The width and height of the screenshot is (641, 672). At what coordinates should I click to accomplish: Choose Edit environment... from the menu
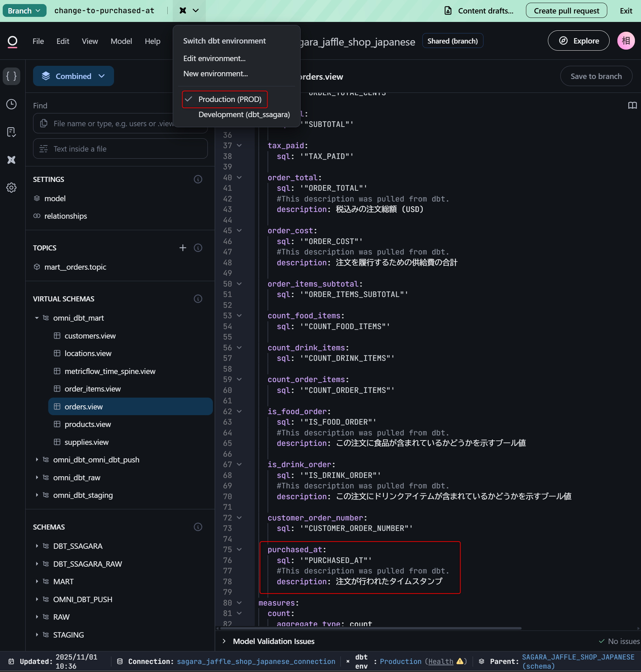pyautogui.click(x=214, y=58)
